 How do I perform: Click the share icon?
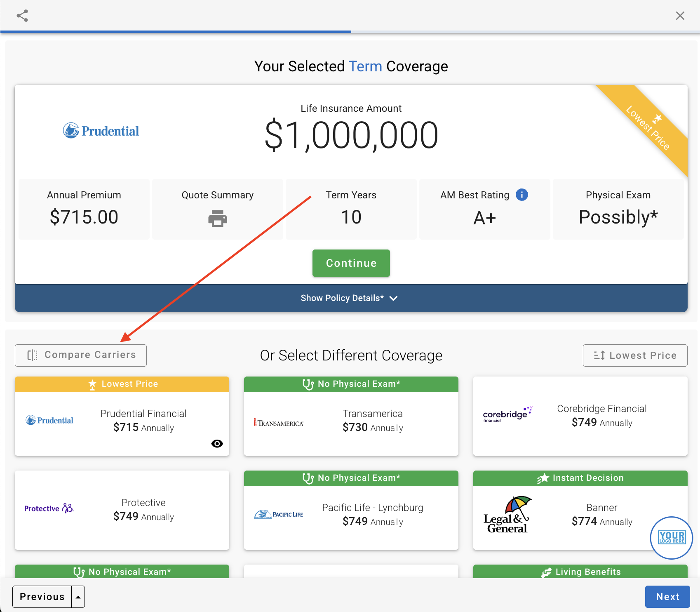pos(22,16)
